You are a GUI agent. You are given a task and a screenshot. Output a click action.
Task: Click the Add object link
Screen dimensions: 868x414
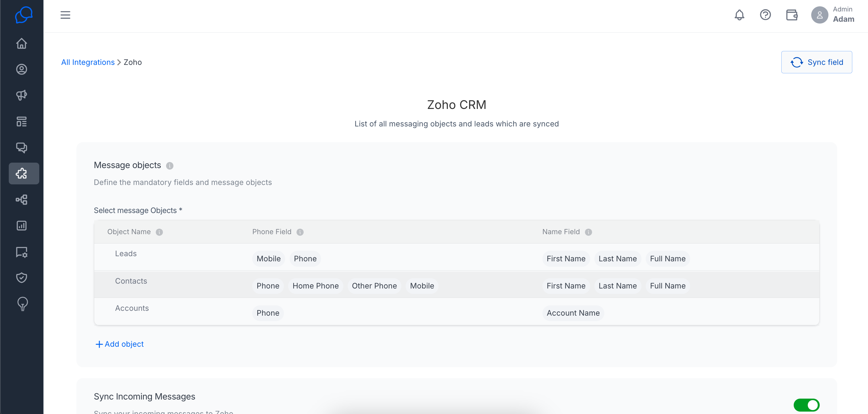120,344
